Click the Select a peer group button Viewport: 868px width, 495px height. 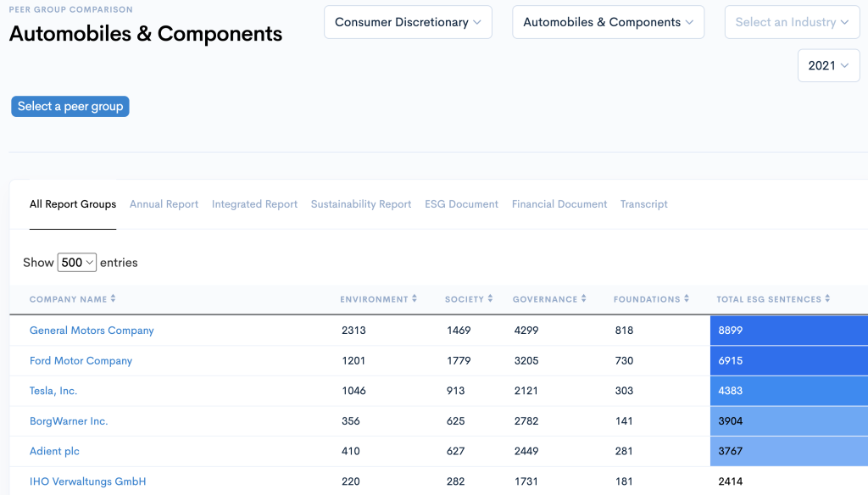click(70, 106)
